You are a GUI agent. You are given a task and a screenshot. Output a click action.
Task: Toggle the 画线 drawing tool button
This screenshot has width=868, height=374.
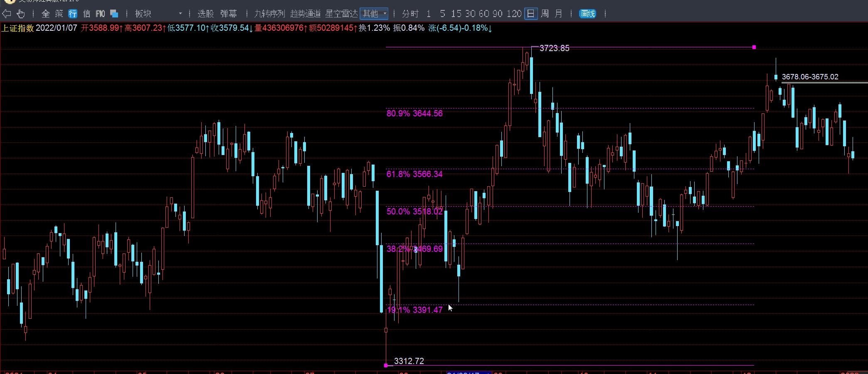tap(587, 14)
